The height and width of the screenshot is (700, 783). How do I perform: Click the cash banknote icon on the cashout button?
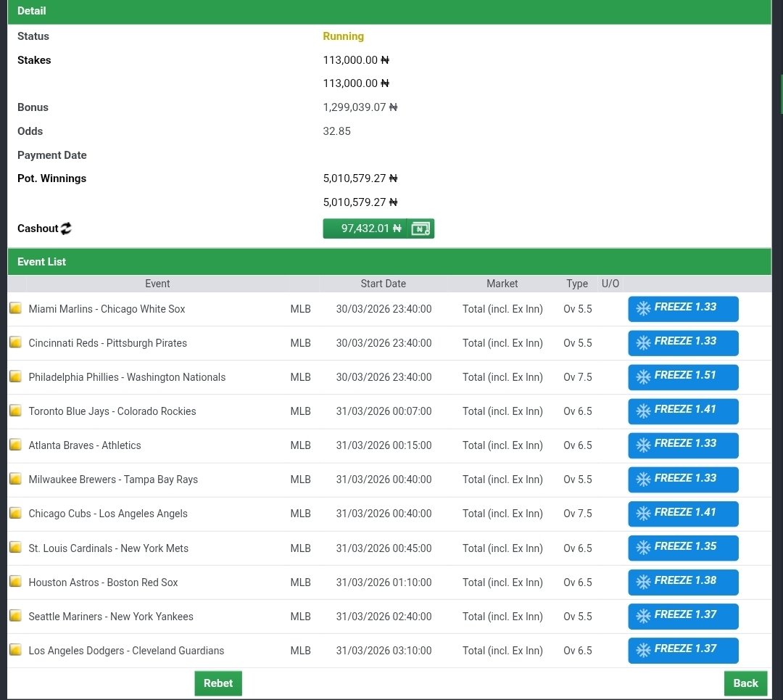(x=420, y=228)
